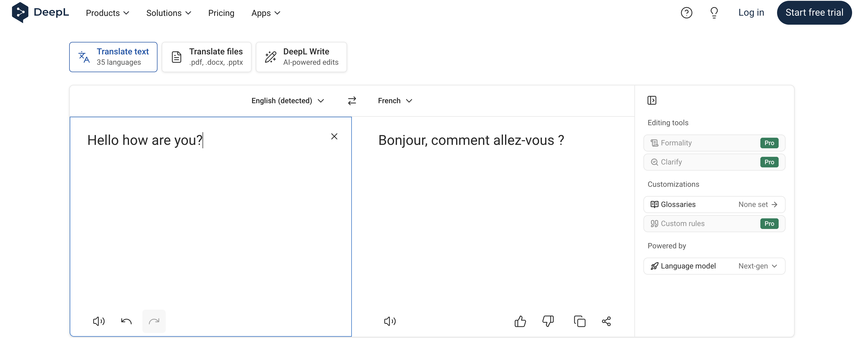868x338 pixels.
Task: Enable the Clarify editing tool
Action: coord(714,162)
